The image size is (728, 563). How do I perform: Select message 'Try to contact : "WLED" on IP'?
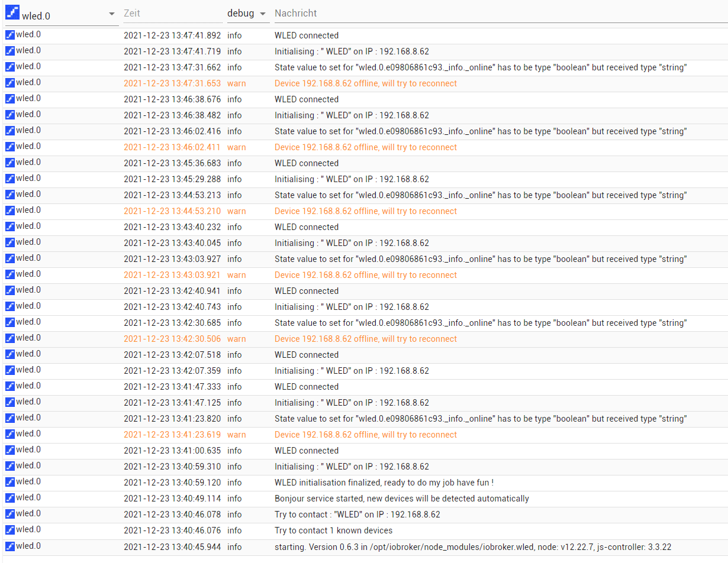click(357, 515)
